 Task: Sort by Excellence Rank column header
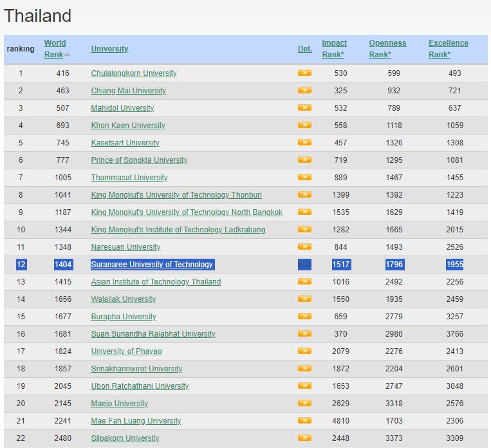pyautogui.click(x=449, y=48)
